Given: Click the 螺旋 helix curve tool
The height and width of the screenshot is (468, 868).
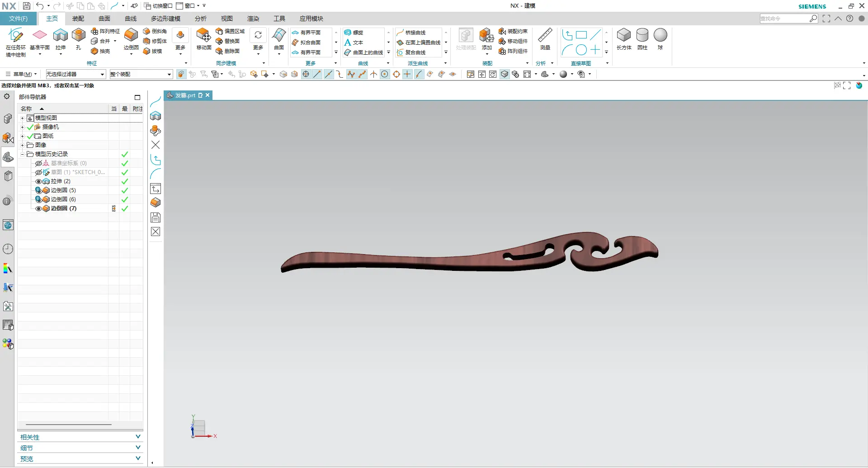Looking at the screenshot, I should tap(354, 33).
